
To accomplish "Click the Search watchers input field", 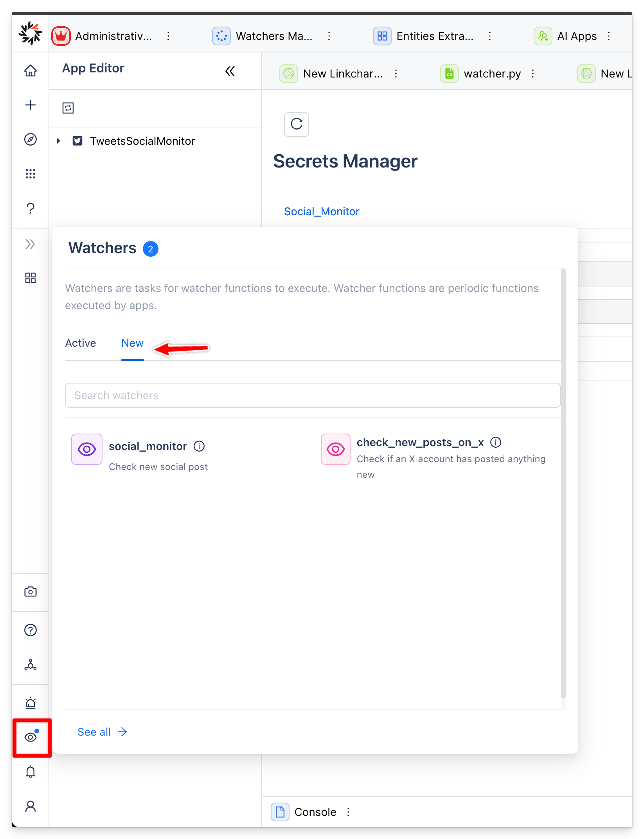I will (312, 395).
